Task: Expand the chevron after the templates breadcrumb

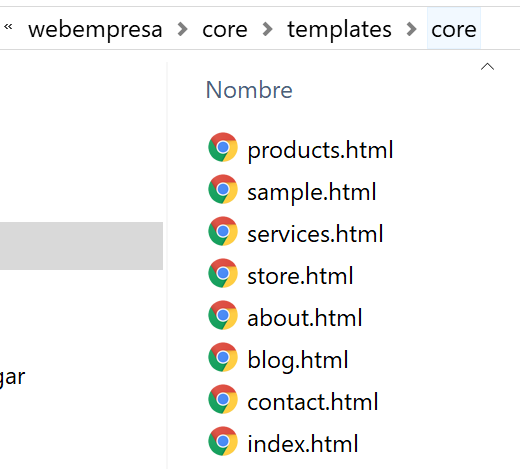Action: [412, 29]
